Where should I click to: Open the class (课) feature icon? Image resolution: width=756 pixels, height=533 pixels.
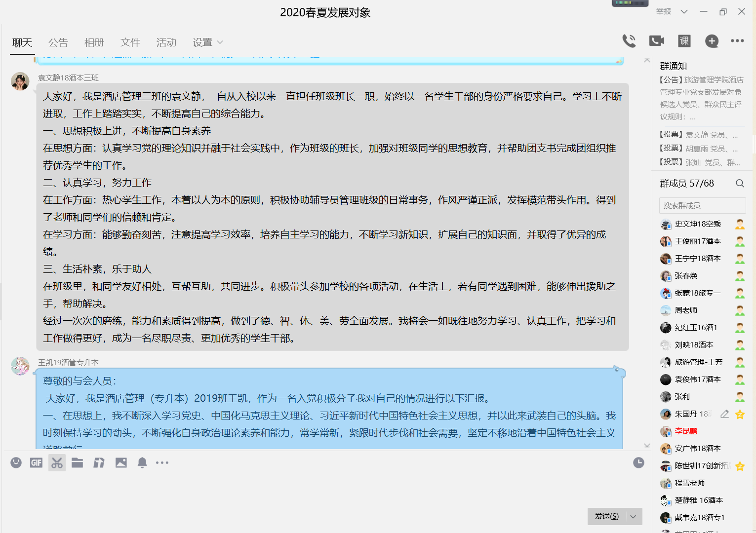[x=684, y=41]
